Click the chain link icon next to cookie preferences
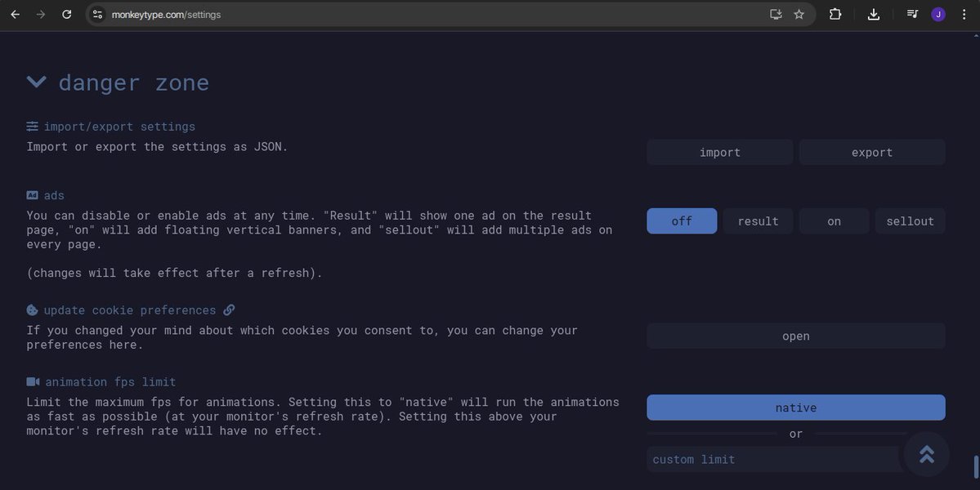 pyautogui.click(x=229, y=310)
